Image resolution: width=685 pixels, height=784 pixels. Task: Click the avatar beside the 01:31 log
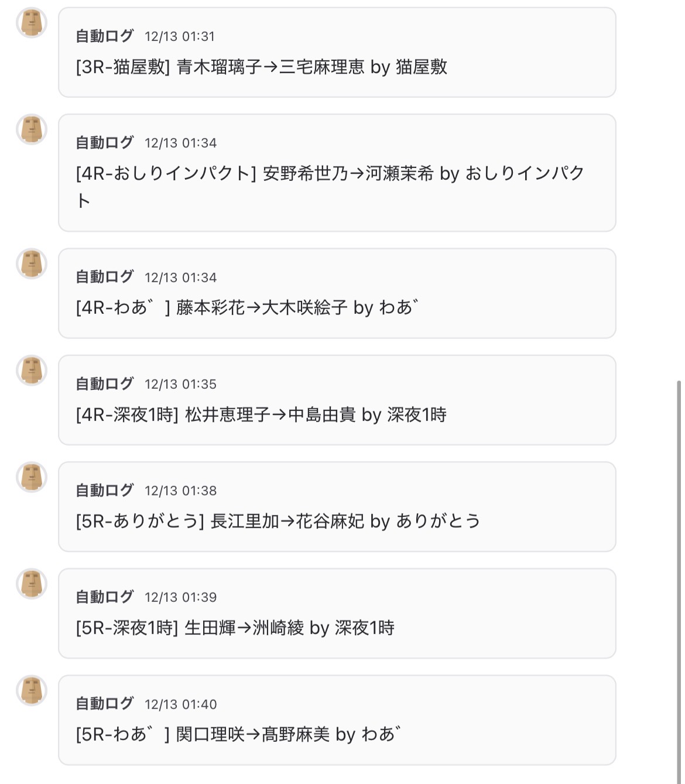tap(31, 23)
